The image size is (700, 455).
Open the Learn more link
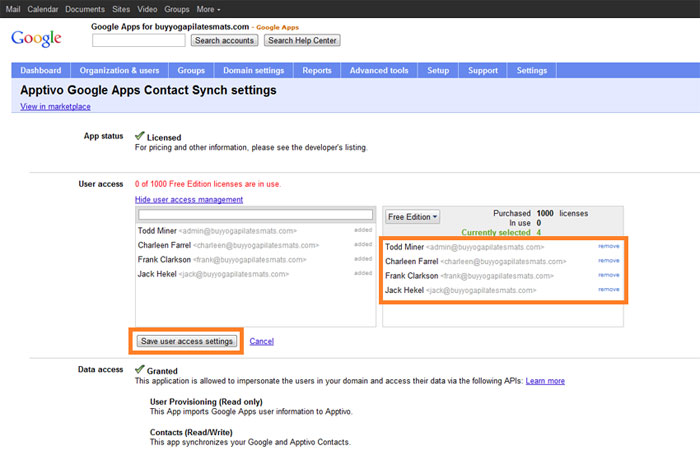click(545, 381)
